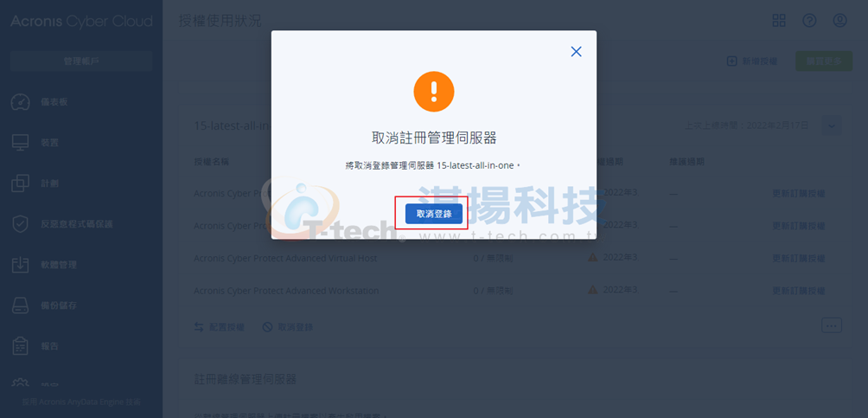The height and width of the screenshot is (418, 868).
Task: Click the help question mark icon
Action: click(809, 21)
